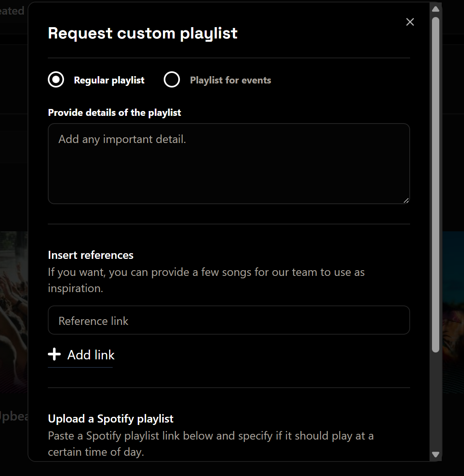Screen dimensions: 464x476
Task: Click the dialog's vertical scrollbar thumb
Action: click(436, 182)
